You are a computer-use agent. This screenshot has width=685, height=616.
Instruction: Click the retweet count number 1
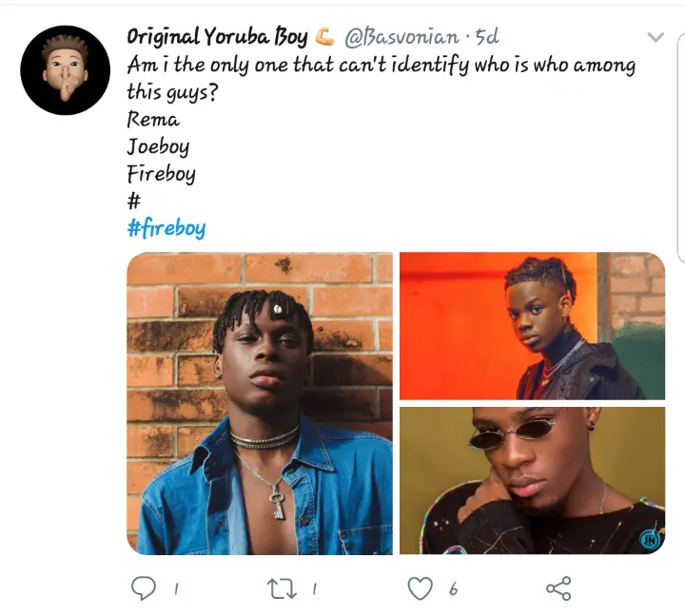[314, 589]
